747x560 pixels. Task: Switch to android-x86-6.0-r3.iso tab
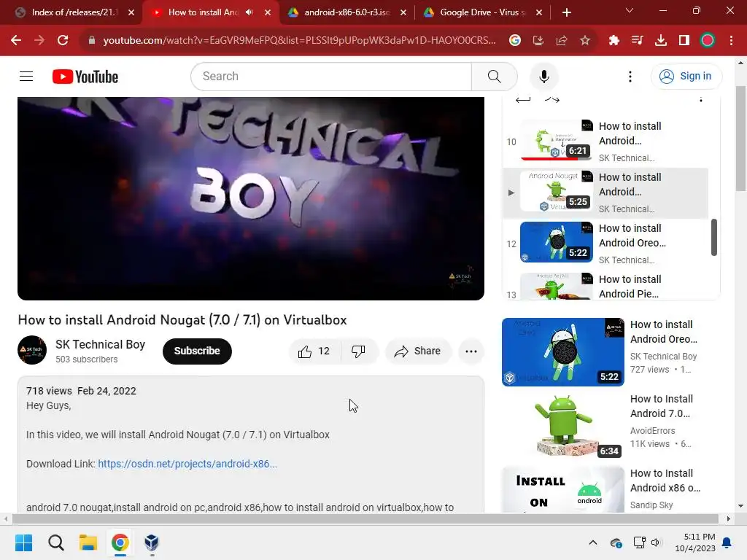[x=347, y=12]
